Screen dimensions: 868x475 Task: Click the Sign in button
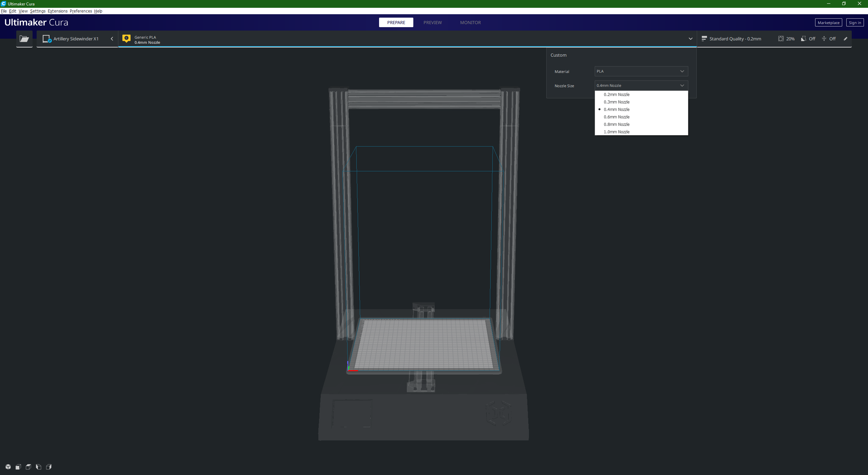point(855,23)
